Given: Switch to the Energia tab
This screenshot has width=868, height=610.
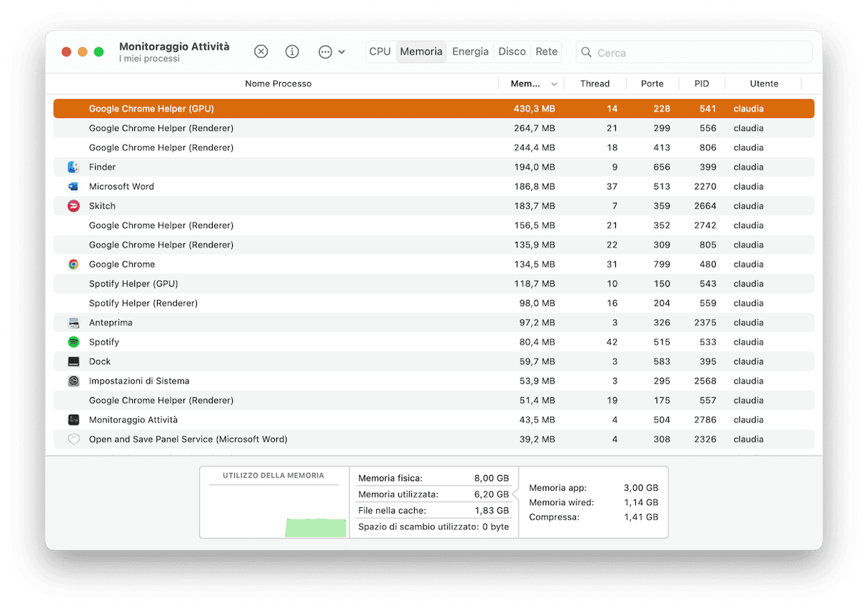Looking at the screenshot, I should [x=470, y=51].
